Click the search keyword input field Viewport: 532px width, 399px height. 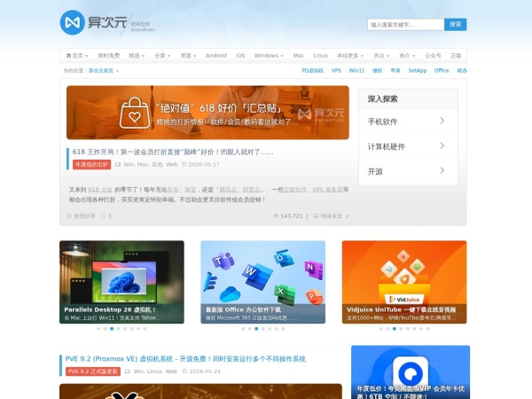pos(406,25)
